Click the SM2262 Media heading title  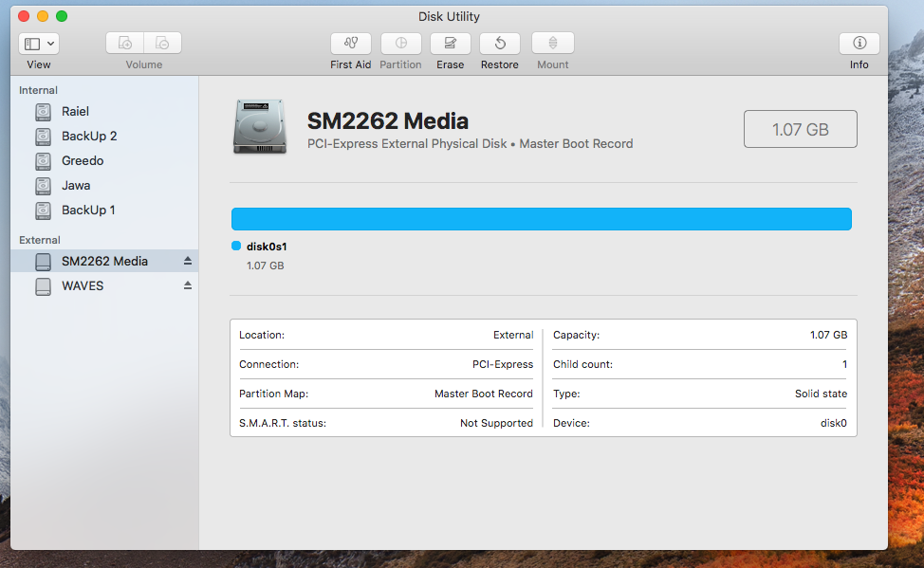pos(388,120)
